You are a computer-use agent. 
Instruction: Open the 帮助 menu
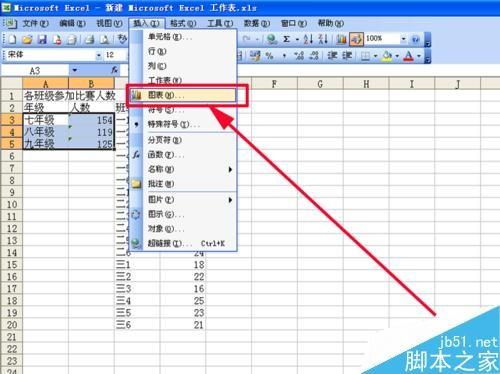point(330,23)
